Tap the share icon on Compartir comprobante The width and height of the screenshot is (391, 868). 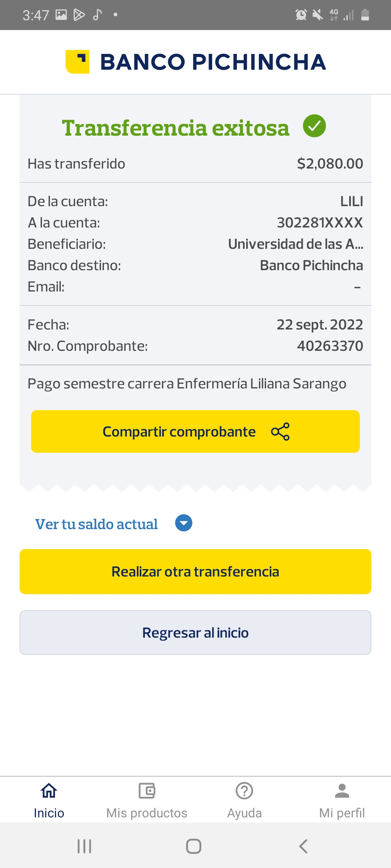pyautogui.click(x=280, y=431)
